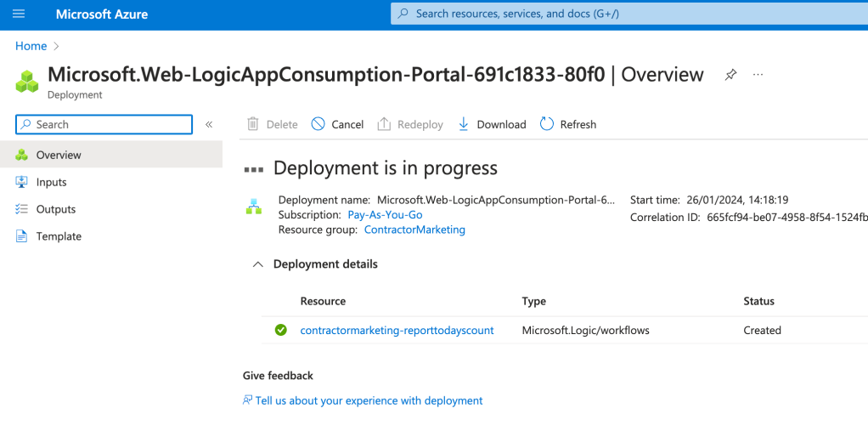Open the more options ellipsis by title

[x=758, y=74]
